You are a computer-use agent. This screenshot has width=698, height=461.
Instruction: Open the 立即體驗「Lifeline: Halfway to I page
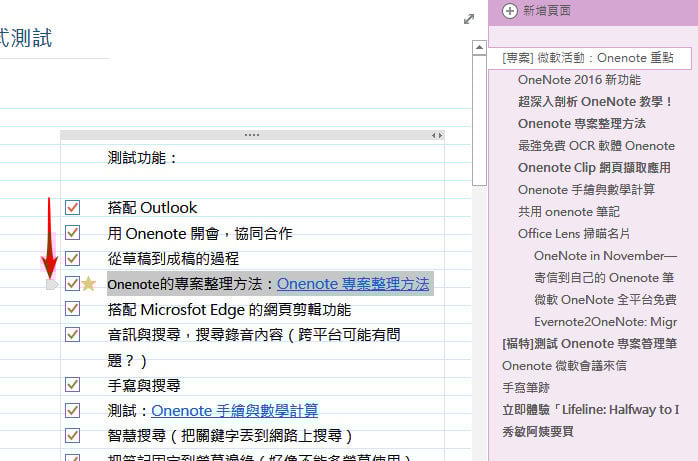coord(591,410)
